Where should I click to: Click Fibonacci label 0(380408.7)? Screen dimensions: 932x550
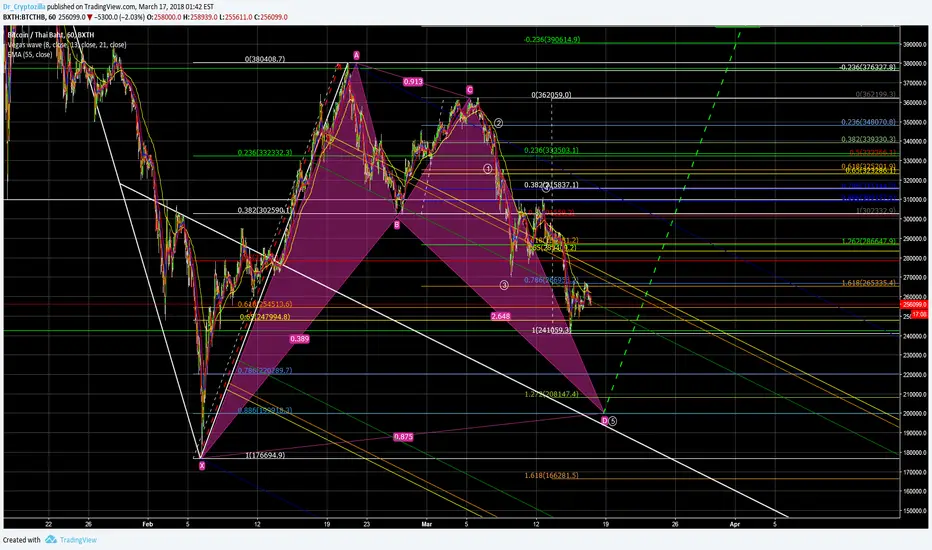click(265, 59)
